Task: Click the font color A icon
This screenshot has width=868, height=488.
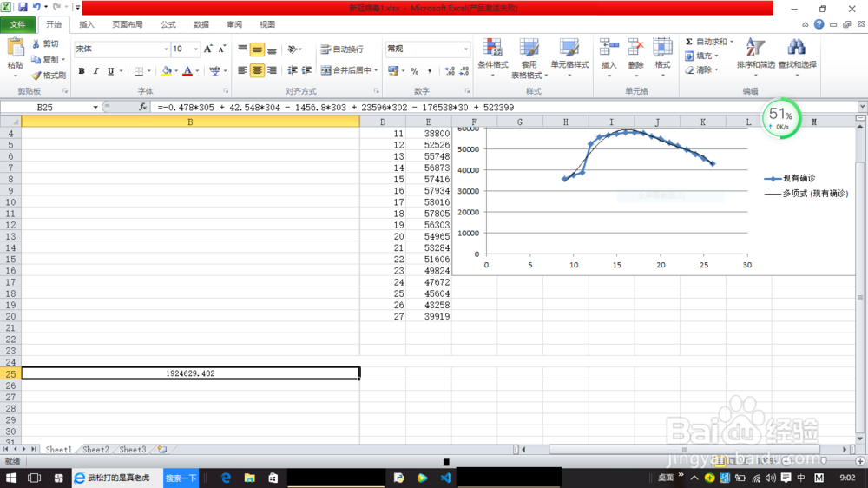Action: point(187,71)
